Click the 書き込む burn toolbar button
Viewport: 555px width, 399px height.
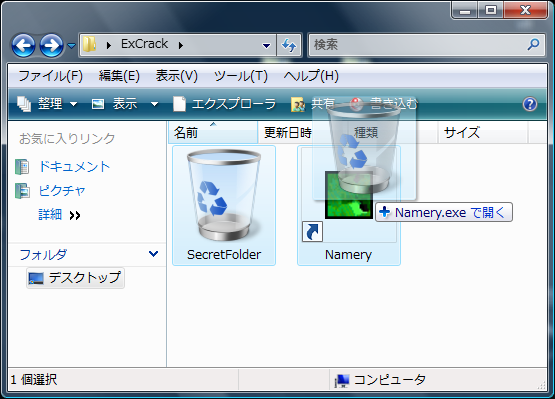tap(384, 104)
